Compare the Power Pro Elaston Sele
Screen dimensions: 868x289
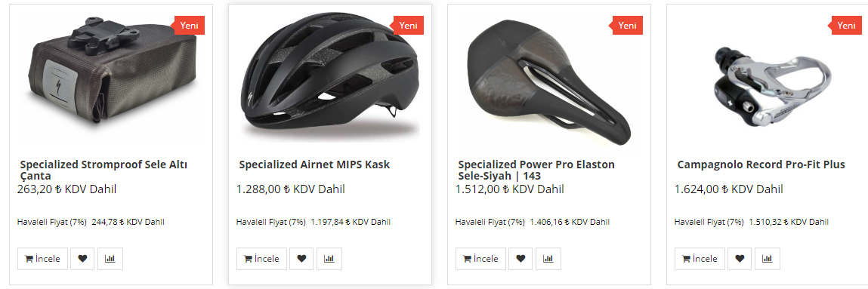coord(548,259)
